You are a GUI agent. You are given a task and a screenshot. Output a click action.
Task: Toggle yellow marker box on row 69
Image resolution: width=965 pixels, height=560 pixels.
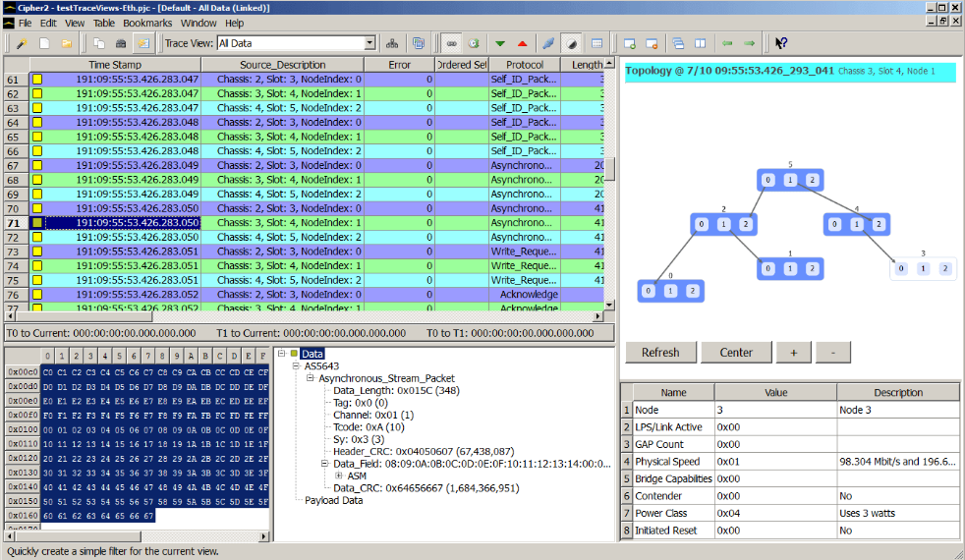coord(37,195)
